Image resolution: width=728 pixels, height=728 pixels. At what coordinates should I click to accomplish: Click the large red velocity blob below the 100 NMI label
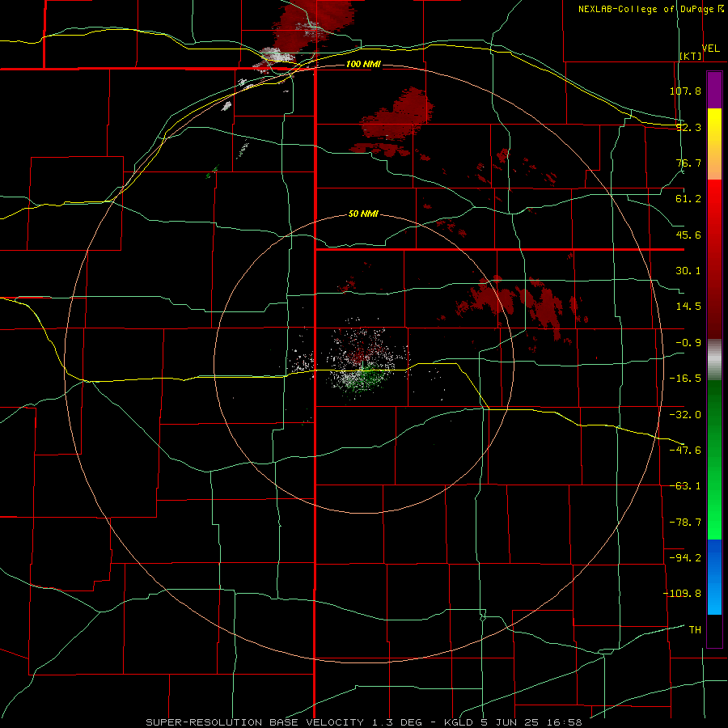click(397, 115)
